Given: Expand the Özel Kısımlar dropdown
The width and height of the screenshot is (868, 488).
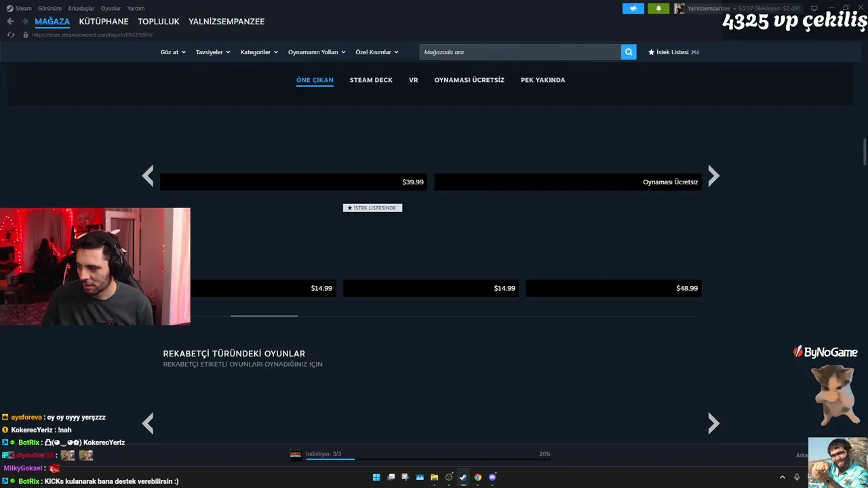Looking at the screenshot, I should 377,52.
